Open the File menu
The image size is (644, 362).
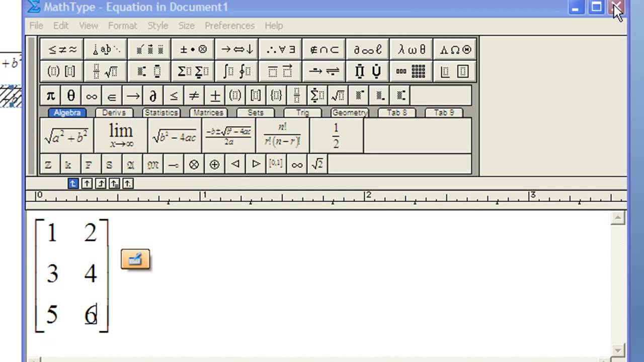(x=36, y=25)
